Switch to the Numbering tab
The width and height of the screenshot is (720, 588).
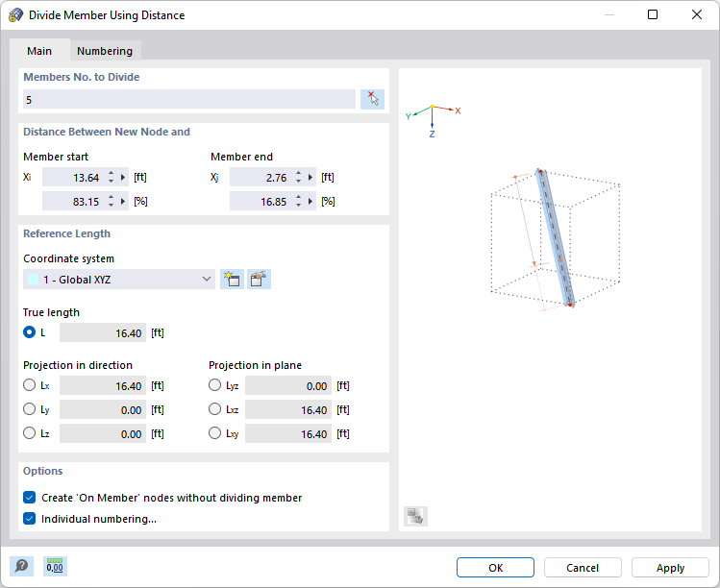(105, 51)
